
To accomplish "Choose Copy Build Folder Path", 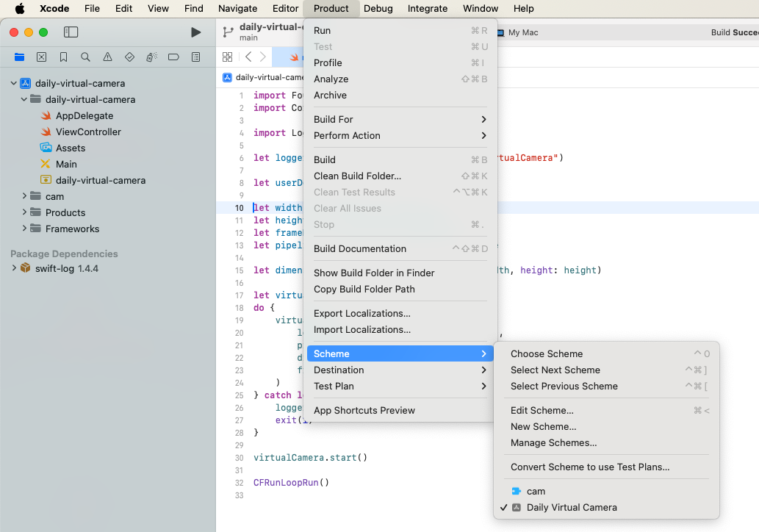I will click(x=400, y=289).
